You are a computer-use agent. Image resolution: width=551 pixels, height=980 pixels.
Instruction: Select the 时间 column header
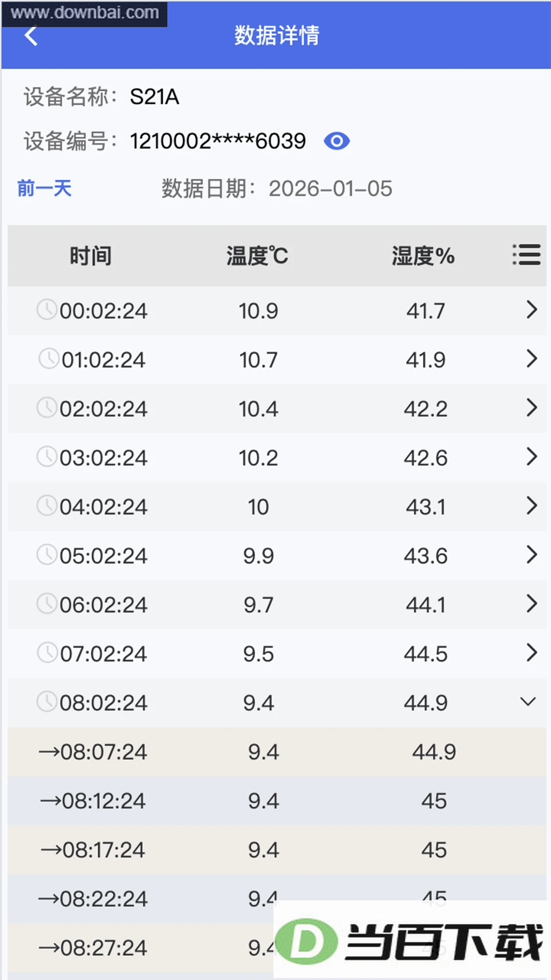coord(91,256)
